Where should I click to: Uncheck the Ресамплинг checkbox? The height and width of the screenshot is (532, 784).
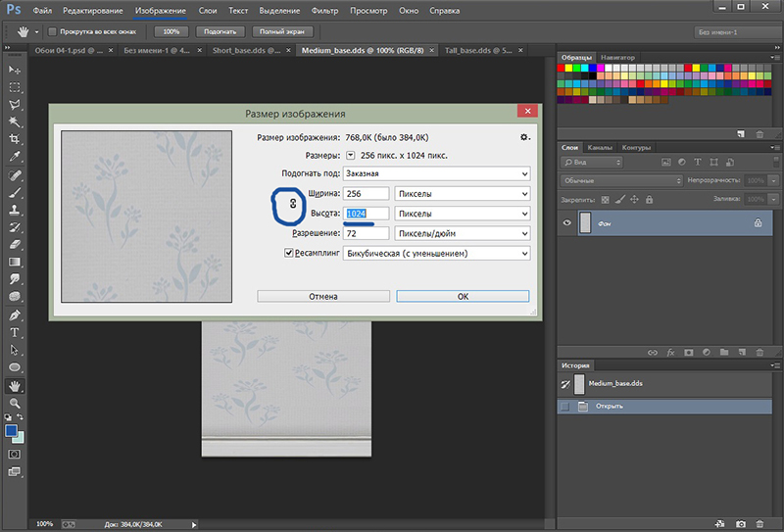coord(289,254)
